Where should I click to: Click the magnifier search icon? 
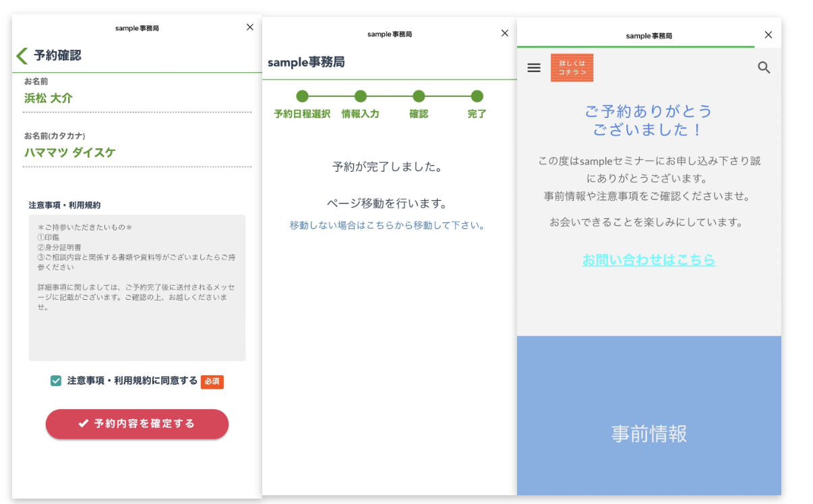pos(764,67)
